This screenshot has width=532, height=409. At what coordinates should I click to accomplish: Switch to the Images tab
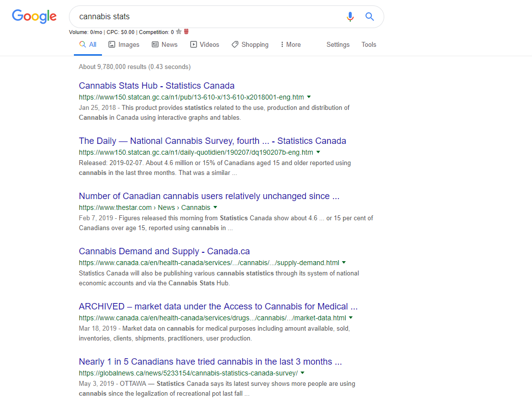click(x=124, y=45)
